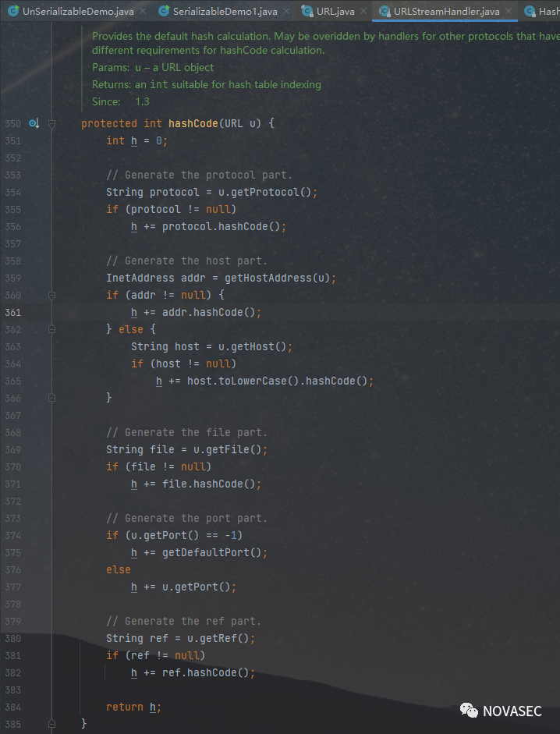Switch to the SerializableDemo1.java tab
This screenshot has height=734, width=560.
click(x=225, y=11)
